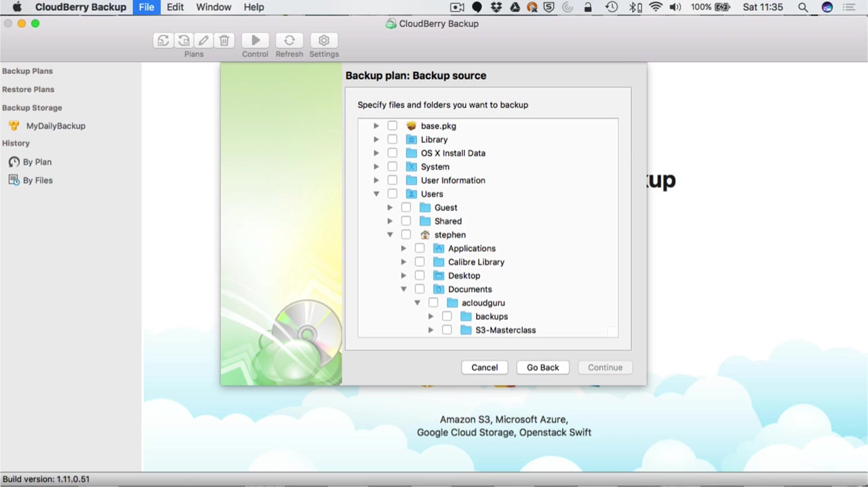Image resolution: width=868 pixels, height=488 pixels.
Task: Click the Time Machine menu bar icon
Action: pos(612,7)
